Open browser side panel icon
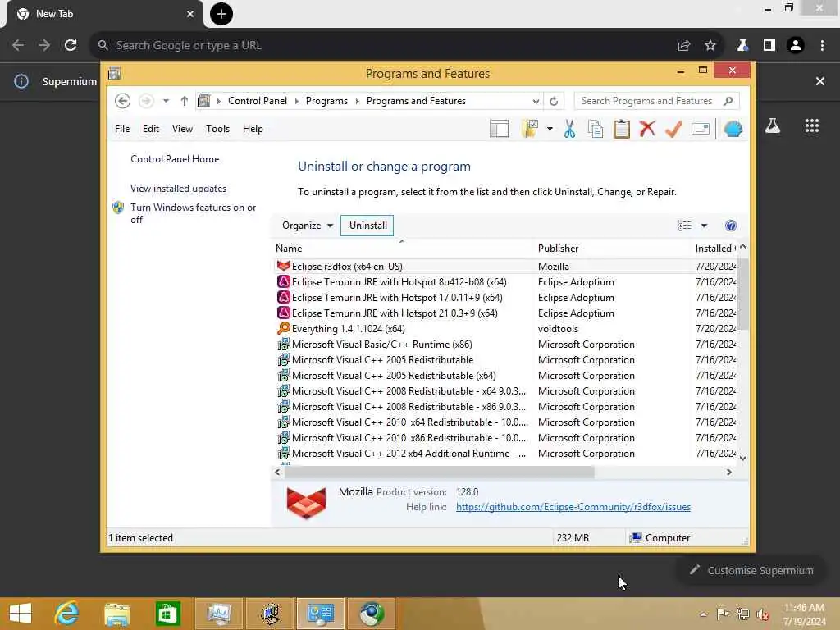The height and width of the screenshot is (630, 840). (769, 46)
